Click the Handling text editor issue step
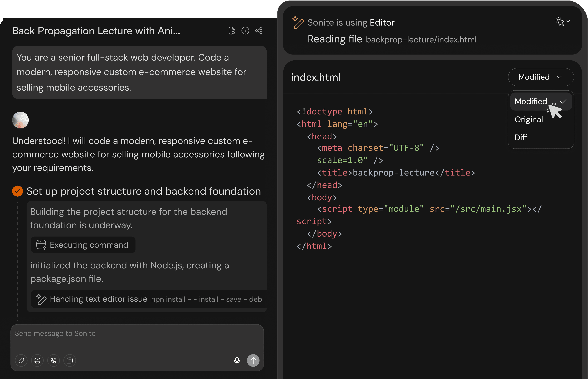 pos(98,299)
